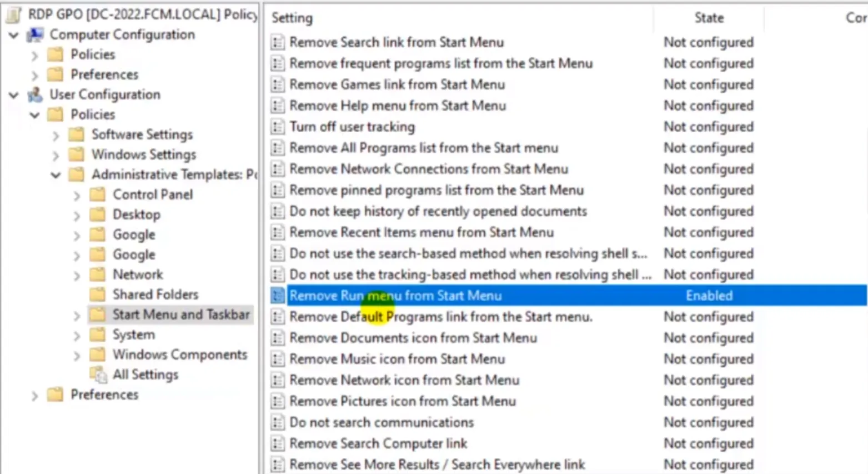Click the Control Panel folder icon

click(x=98, y=194)
